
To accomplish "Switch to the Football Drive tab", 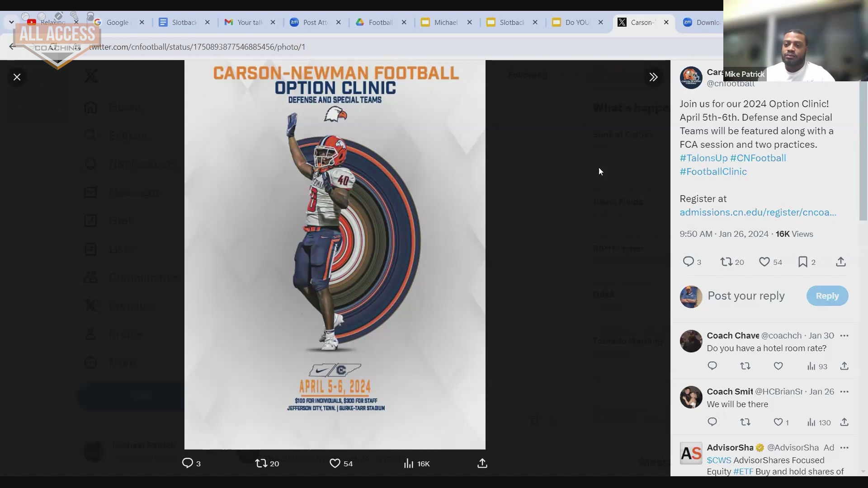I will (381, 22).
